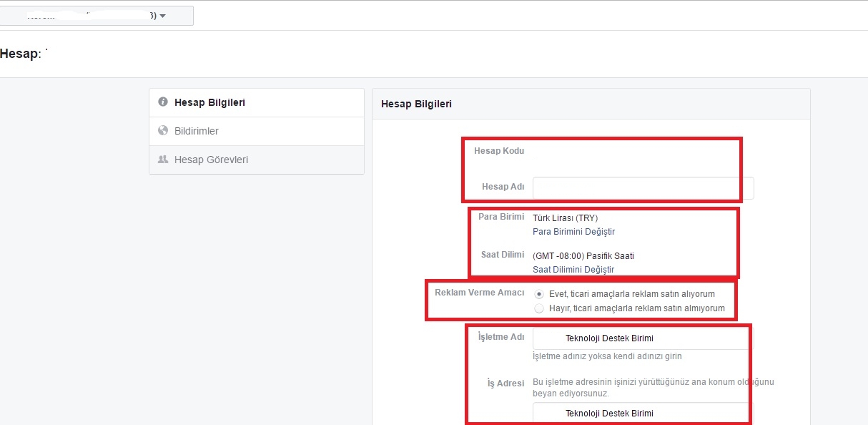Click the İş Adresi input field

coord(643,414)
